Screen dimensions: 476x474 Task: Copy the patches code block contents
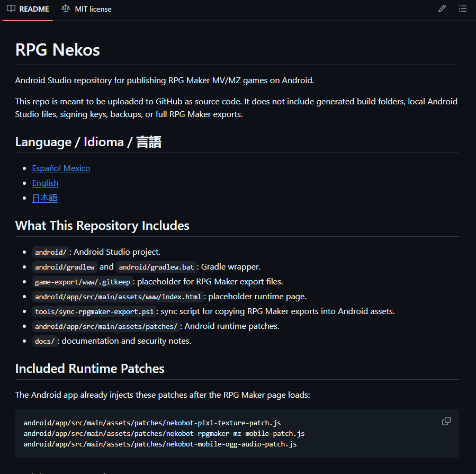click(x=446, y=421)
